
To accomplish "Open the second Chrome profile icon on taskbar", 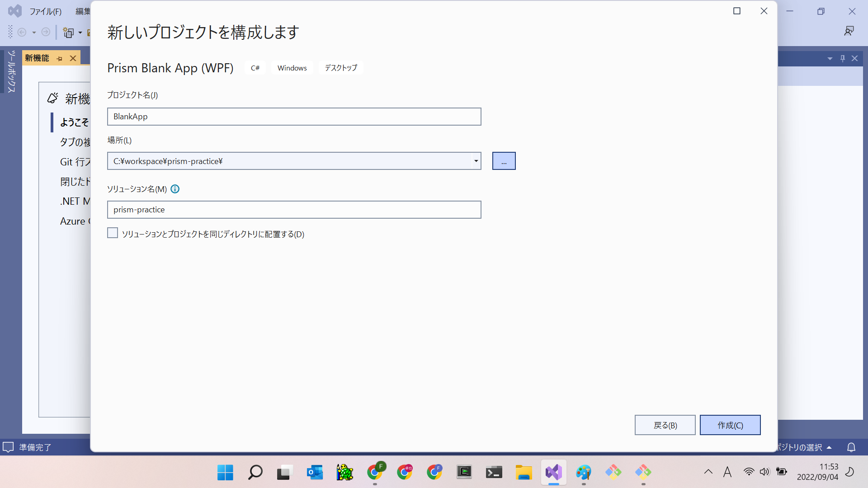I will coord(405,472).
